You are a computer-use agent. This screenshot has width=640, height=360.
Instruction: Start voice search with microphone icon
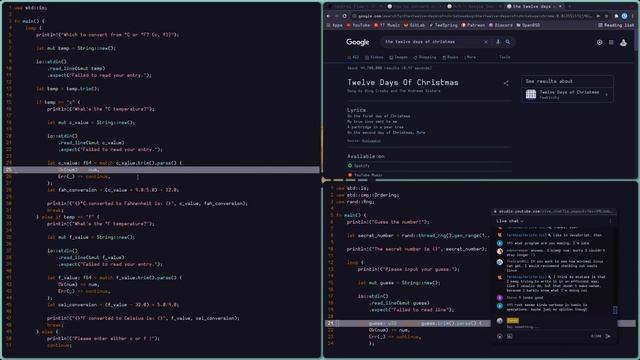[x=498, y=42]
